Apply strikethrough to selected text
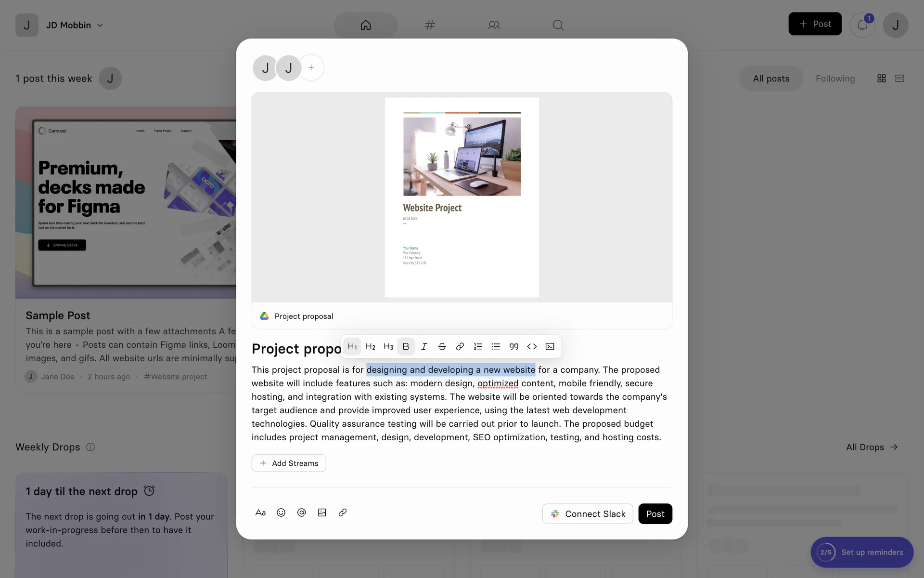The image size is (924, 578). click(x=442, y=346)
